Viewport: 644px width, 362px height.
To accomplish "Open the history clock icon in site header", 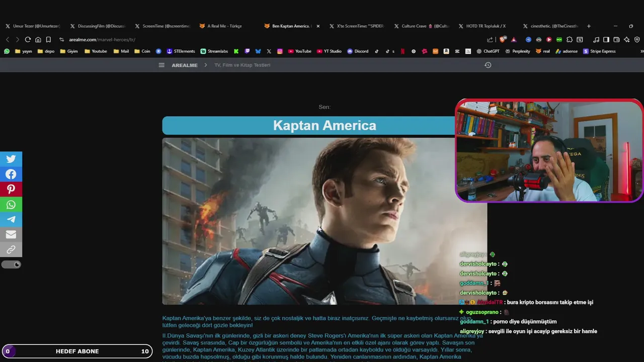I will 488,65.
